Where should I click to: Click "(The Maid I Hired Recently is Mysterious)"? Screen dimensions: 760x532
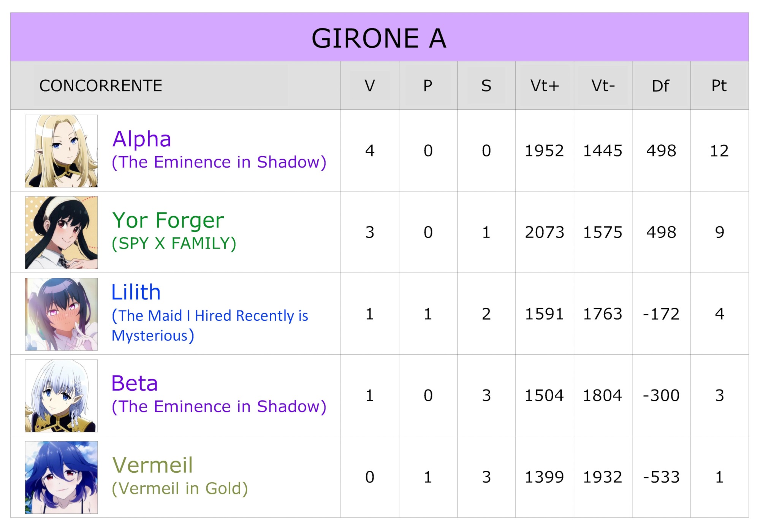[210, 326]
